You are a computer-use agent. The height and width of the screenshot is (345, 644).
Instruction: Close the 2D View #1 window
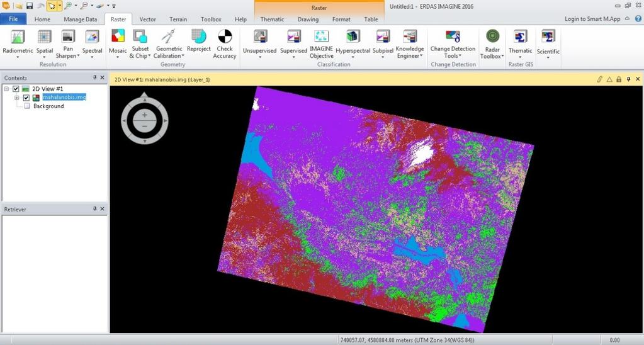pos(638,79)
